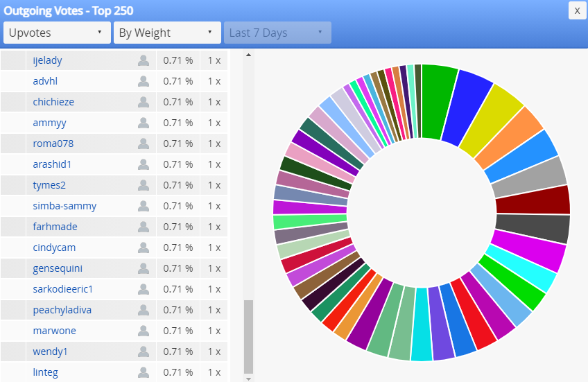The image size is (588, 382).
Task: Open the By Weight dropdown
Action: pyautogui.click(x=167, y=33)
